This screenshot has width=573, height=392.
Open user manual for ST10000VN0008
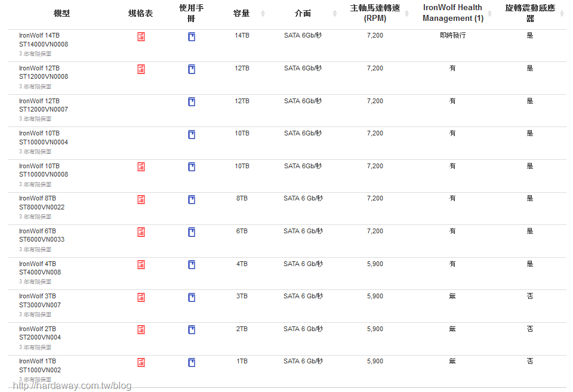[x=192, y=167]
